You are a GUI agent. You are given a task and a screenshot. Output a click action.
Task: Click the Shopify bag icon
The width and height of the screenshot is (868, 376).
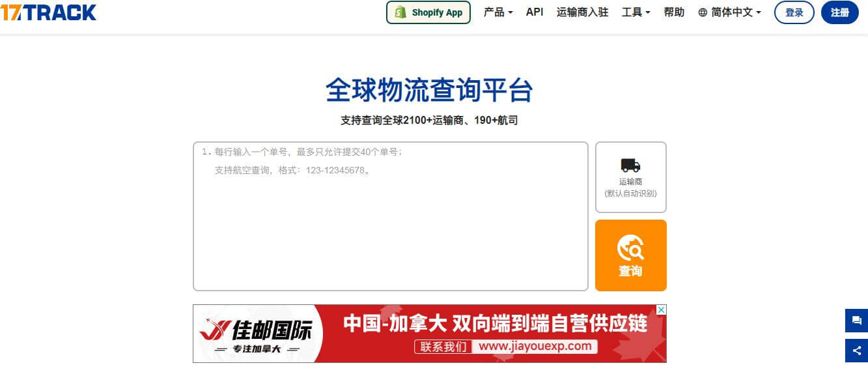coord(400,12)
